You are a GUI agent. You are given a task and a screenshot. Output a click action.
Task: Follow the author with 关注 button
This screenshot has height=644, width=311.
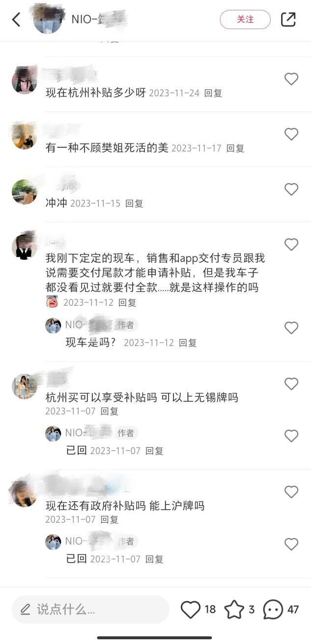[x=245, y=20]
